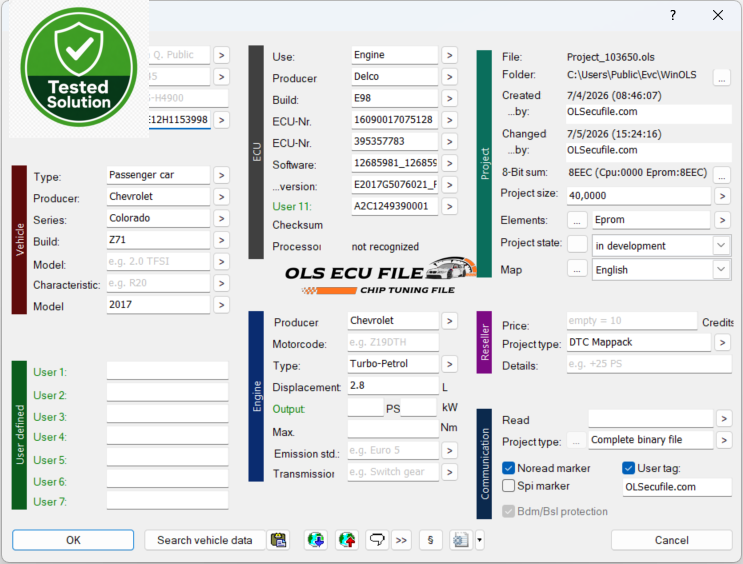Click the Displacement field showing 2.8
The width and height of the screenshot is (743, 564).
[x=393, y=385]
